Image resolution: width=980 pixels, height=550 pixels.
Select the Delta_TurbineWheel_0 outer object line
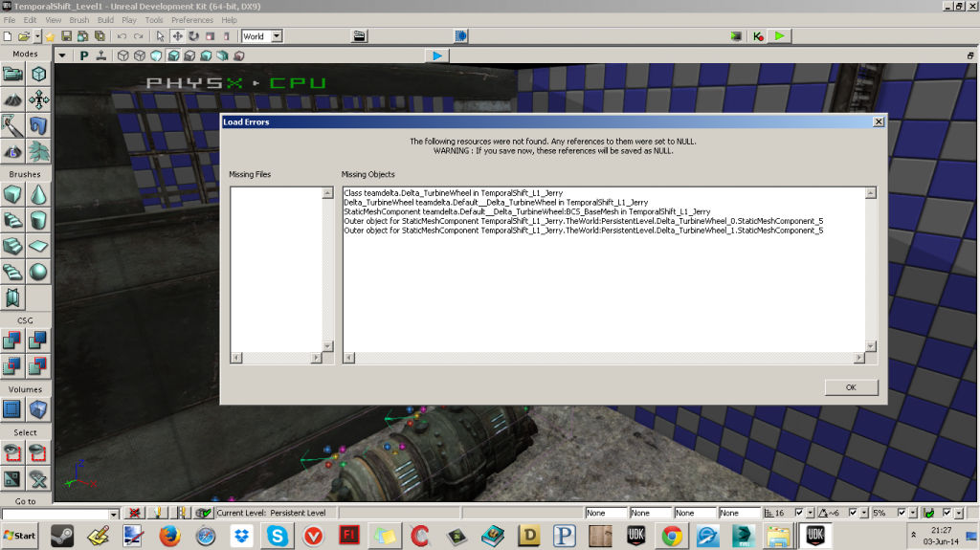tap(583, 221)
